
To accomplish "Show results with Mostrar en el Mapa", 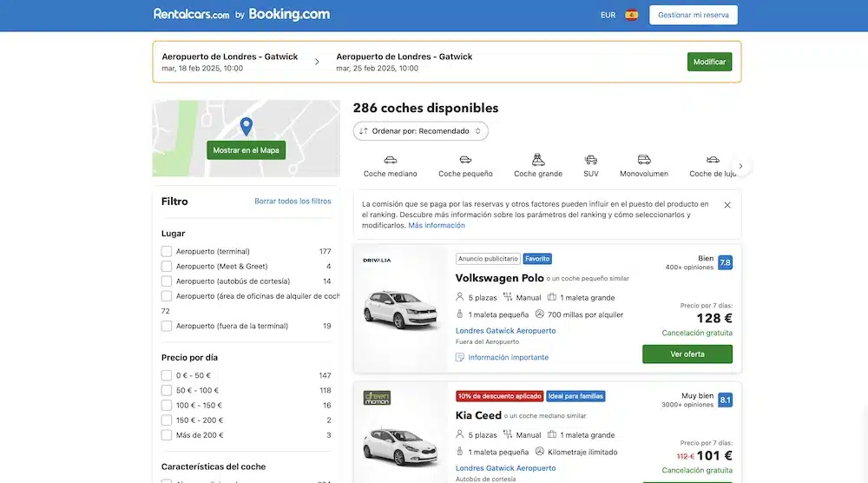I will coord(246,150).
